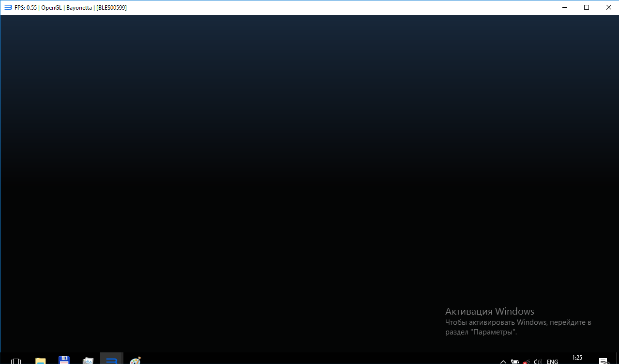
Task: Maximize the Bayonetta game window
Action: coord(587,7)
